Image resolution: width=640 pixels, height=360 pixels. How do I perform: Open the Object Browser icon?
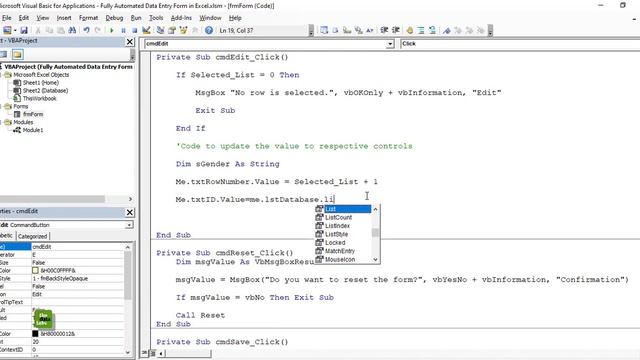tap(183, 30)
